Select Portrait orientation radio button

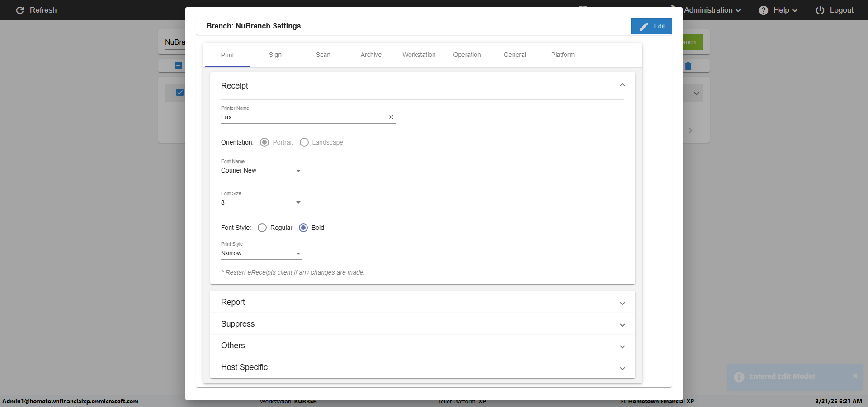tap(264, 142)
